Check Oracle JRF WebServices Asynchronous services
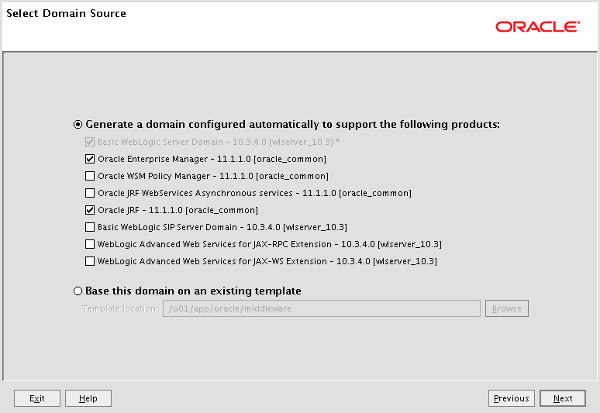This screenshot has width=600, height=413. [90, 193]
